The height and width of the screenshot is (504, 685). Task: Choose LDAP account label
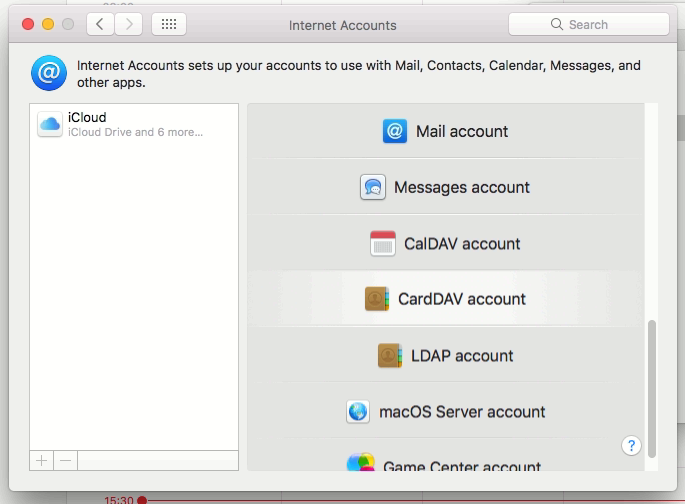[x=462, y=356]
